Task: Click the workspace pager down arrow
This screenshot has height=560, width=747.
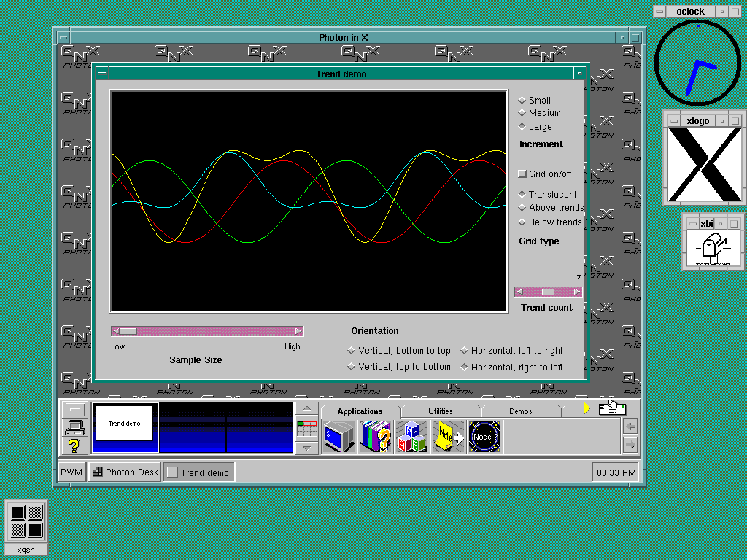Action: tap(307, 447)
